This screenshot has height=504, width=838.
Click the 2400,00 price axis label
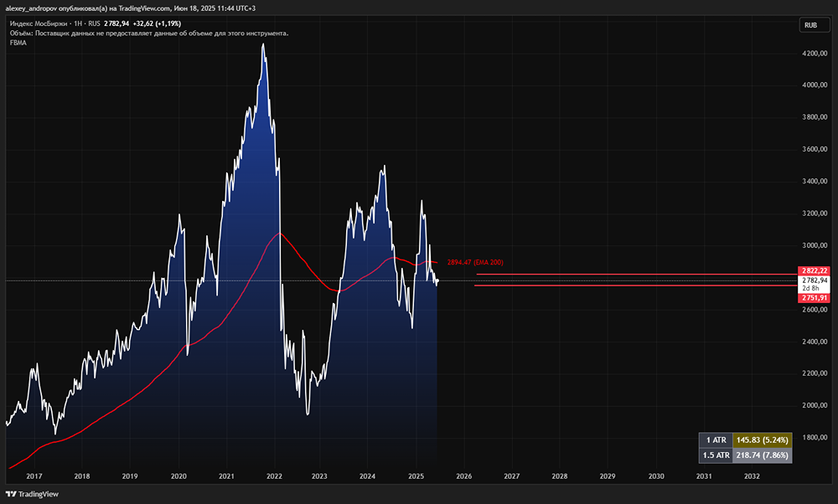pos(815,342)
